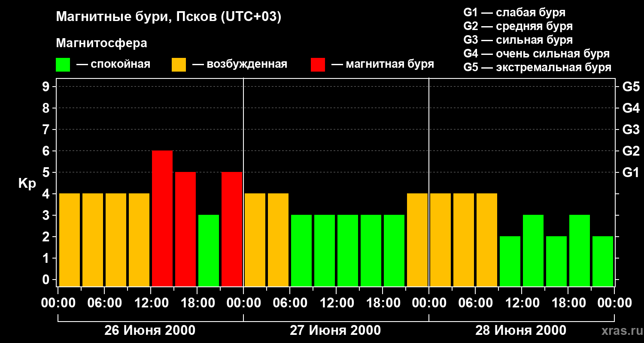Screen dimensions: 644x343
Task: Click the '28 Июня 2000' date label
Action: tap(521, 331)
